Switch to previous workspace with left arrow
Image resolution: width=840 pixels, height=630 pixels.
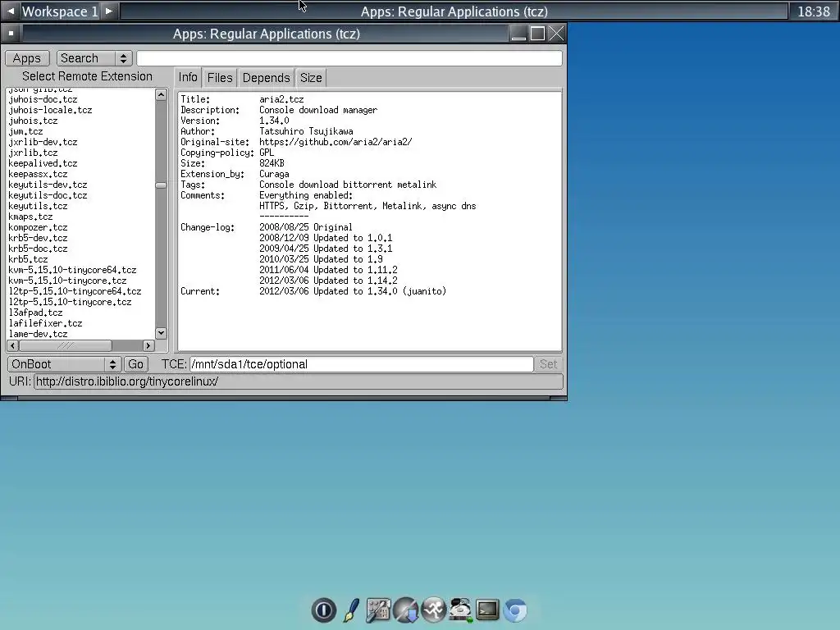click(x=10, y=11)
